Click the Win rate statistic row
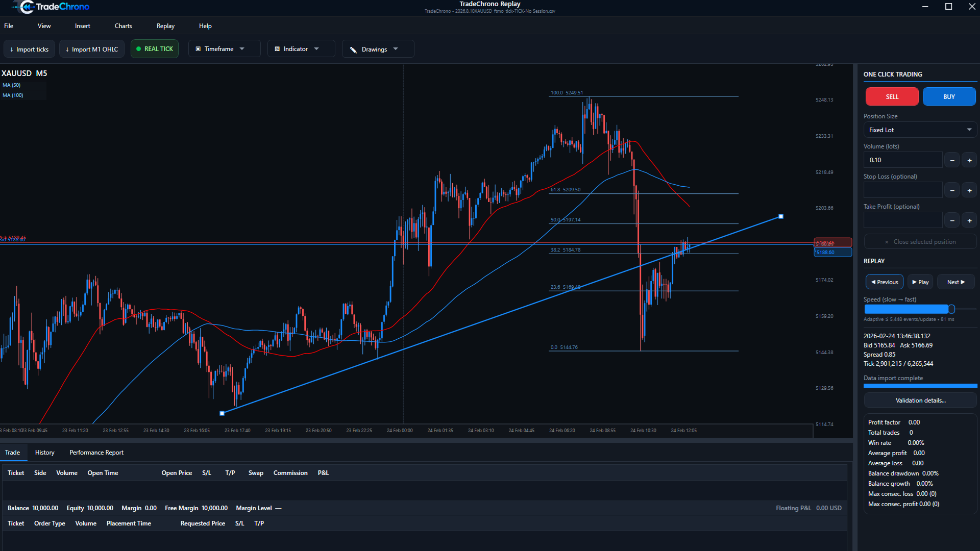The width and height of the screenshot is (980, 551). [x=896, y=443]
